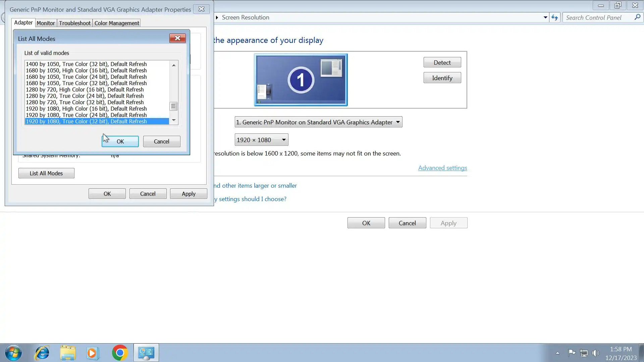Select 1280 by 720 True Color 32 bit mode
Screen dimensions: 644x362
[85, 102]
